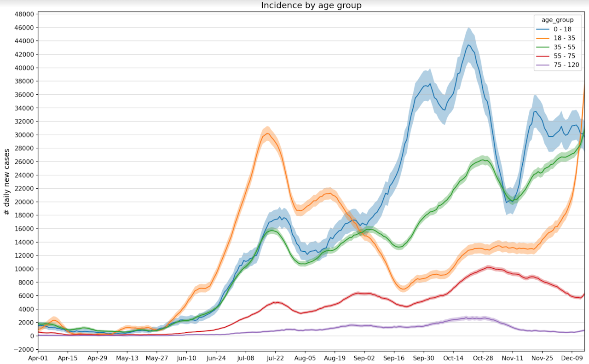Click the 'Aug-19' x-axis tick label
This screenshot has height=364, width=589.
334,358
